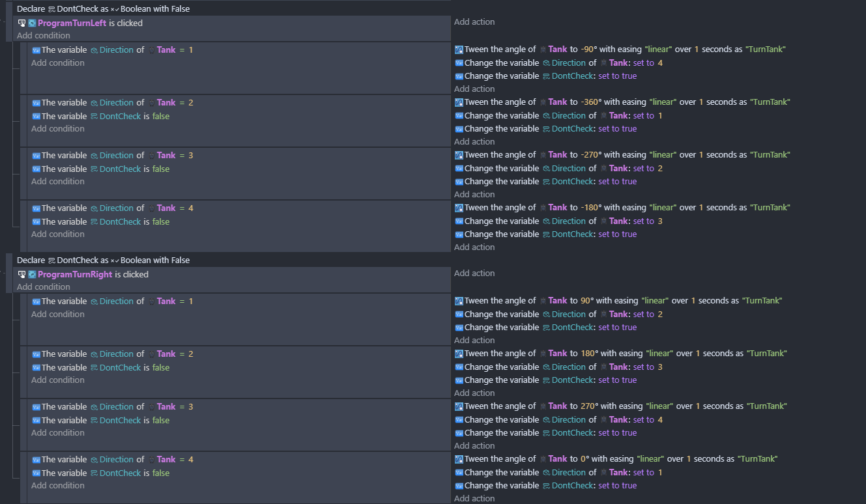Click tween icon of the -360° angle action
This screenshot has height=504, width=866.
click(459, 102)
